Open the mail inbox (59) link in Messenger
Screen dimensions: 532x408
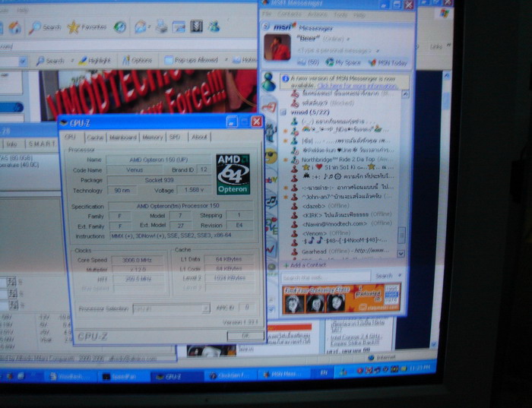point(308,62)
